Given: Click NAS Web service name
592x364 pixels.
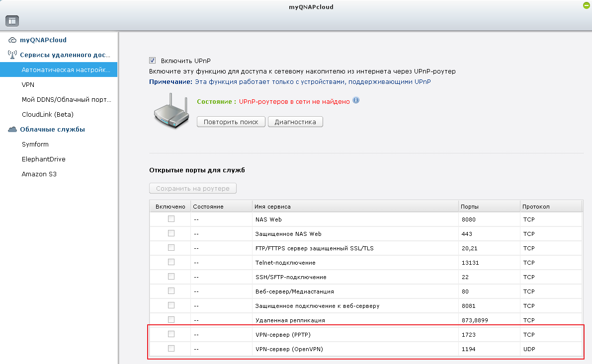Looking at the screenshot, I should [268, 219].
